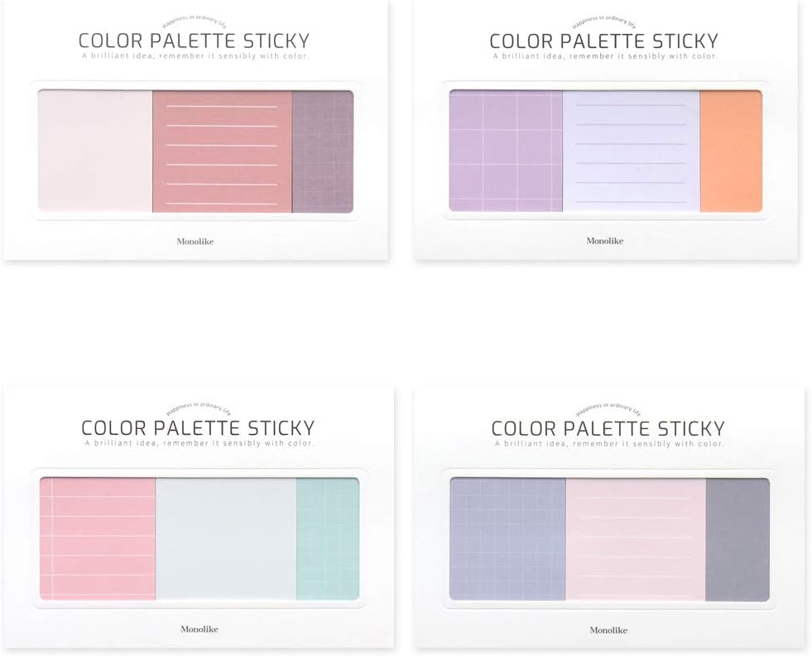
Task: Select the periwinkle grid sticky note
Action: point(508,539)
